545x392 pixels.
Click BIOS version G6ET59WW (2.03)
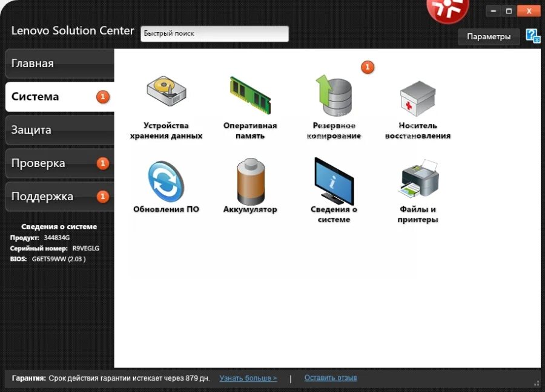[59, 259]
